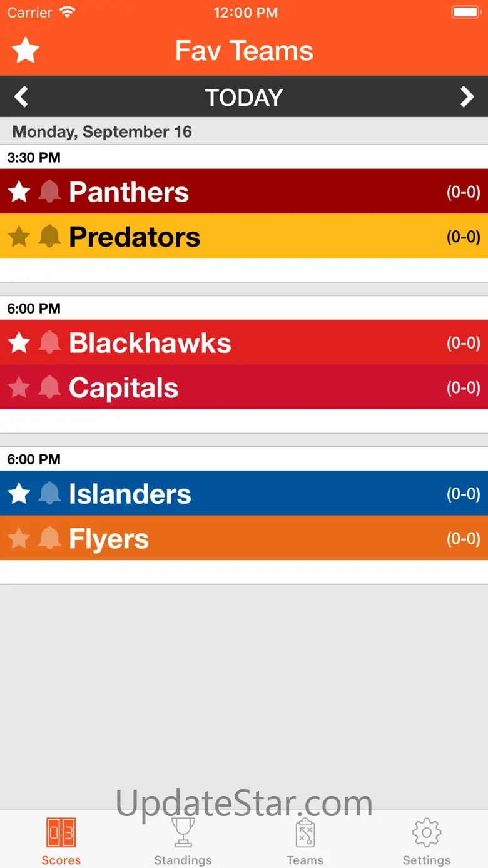Open the Settings tab
This screenshot has height=868, width=488.
pos(427,840)
